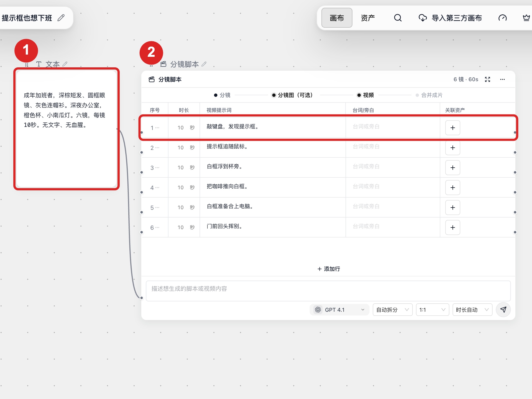Select the 合并成片 step

coord(429,95)
